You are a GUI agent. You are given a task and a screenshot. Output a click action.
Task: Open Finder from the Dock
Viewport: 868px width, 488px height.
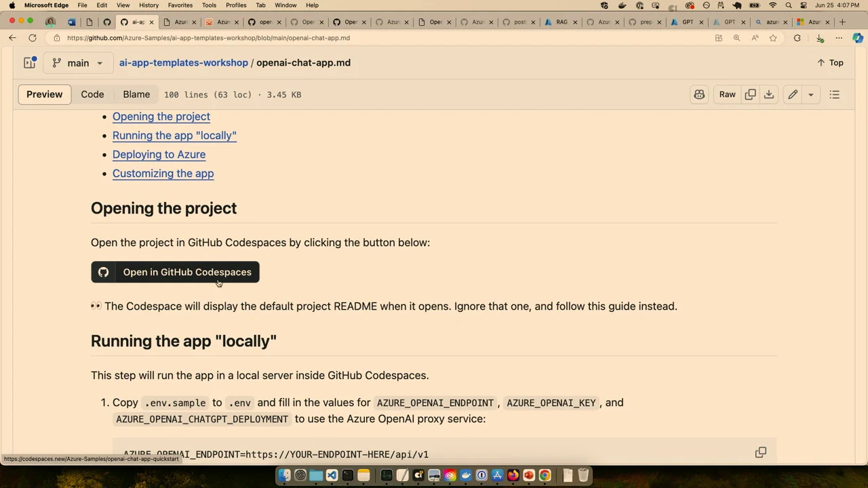coord(285,475)
